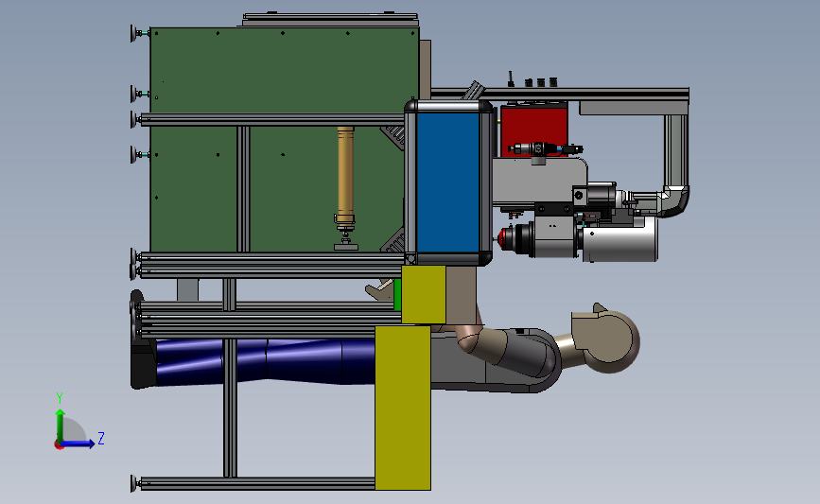Click the Y label of the coordinate triad
Viewport: 820px width, 504px height.
pyautogui.click(x=60, y=398)
